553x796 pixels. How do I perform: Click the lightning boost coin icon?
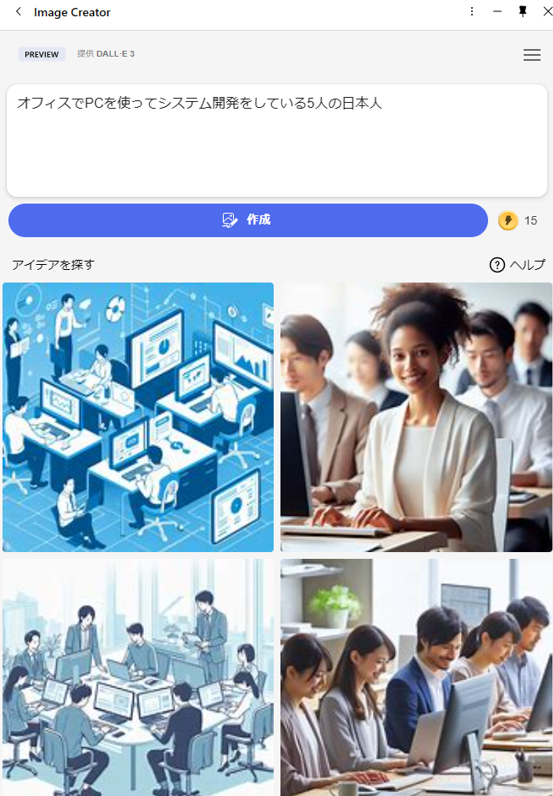(508, 220)
